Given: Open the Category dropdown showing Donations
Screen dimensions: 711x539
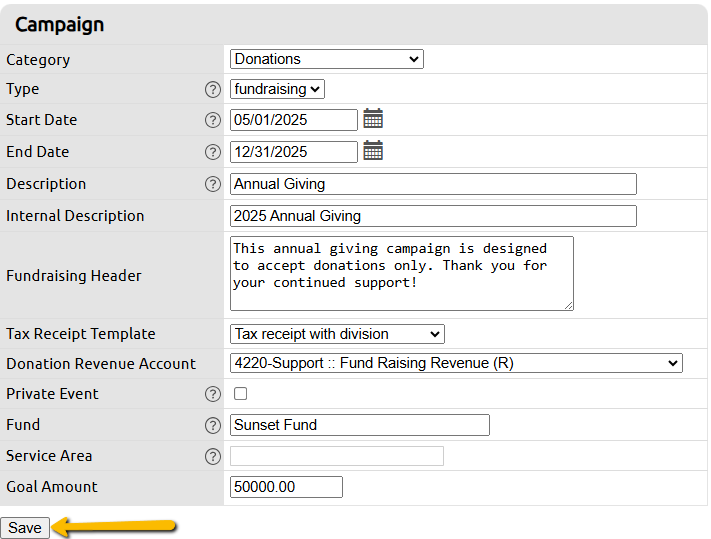Looking at the screenshot, I should (326, 59).
